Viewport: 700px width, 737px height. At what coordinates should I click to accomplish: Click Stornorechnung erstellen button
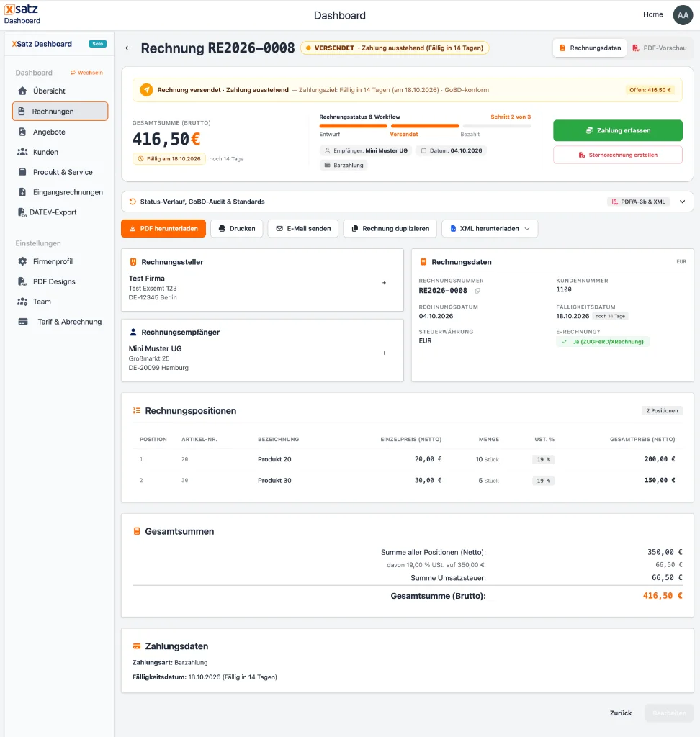618,155
